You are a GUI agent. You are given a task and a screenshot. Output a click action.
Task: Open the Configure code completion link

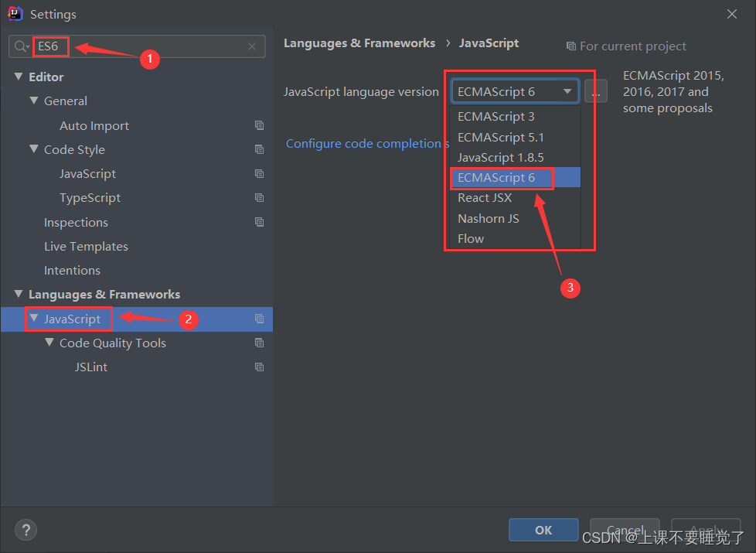[x=363, y=143]
